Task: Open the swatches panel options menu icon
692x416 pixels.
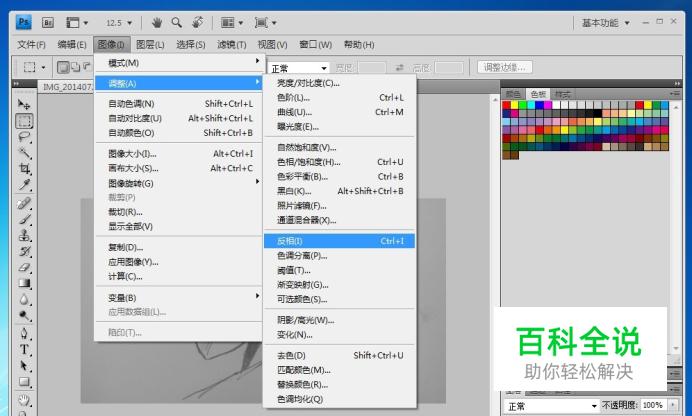Action: [675, 94]
